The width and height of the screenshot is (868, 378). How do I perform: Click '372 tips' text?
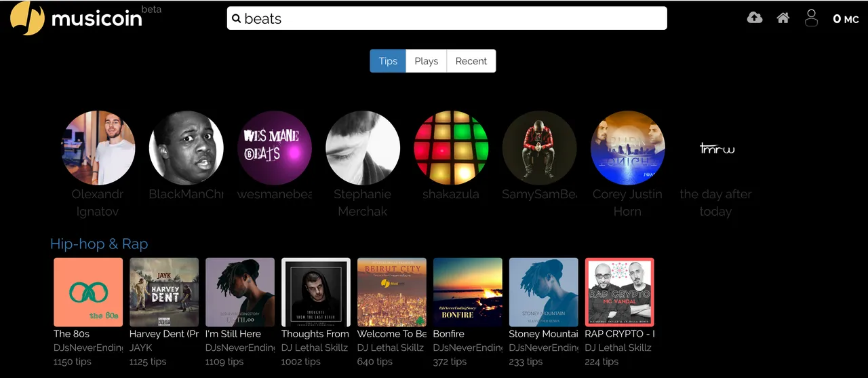pyautogui.click(x=451, y=362)
